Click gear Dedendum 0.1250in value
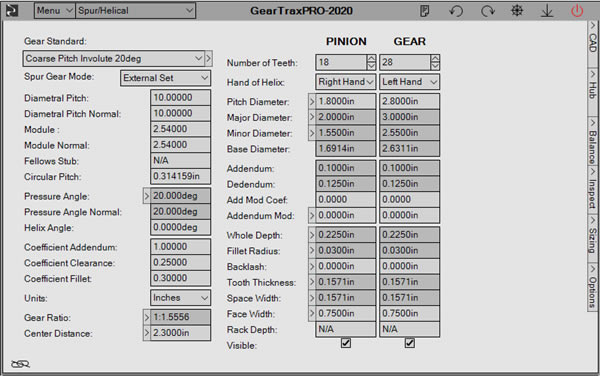Viewport: 600px width, 377px height. pyautogui.click(x=409, y=184)
